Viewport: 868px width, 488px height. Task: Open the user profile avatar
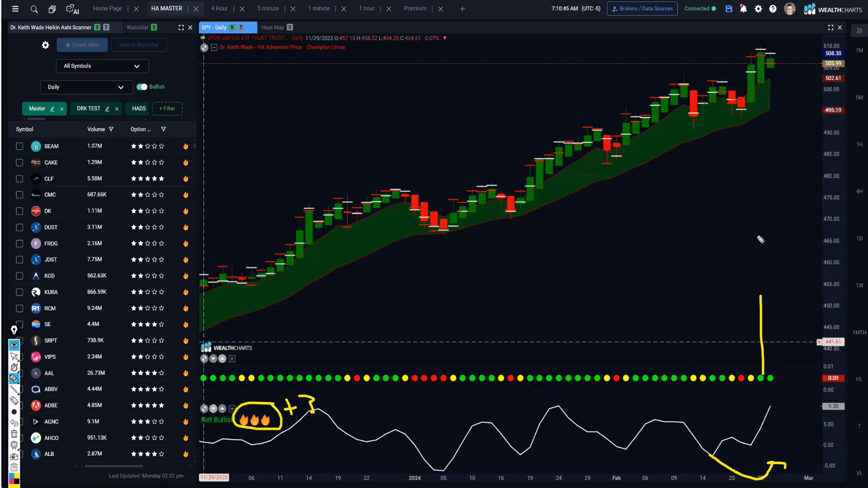tap(790, 9)
